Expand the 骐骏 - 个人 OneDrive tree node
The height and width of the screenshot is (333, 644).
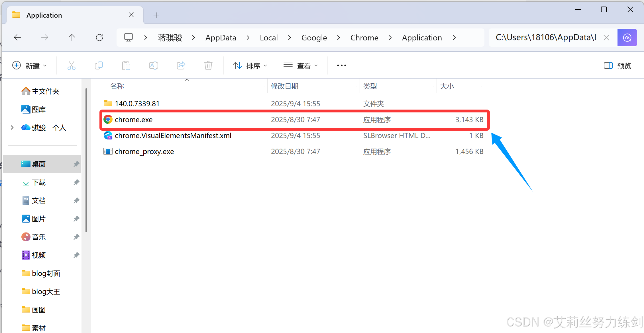point(12,128)
